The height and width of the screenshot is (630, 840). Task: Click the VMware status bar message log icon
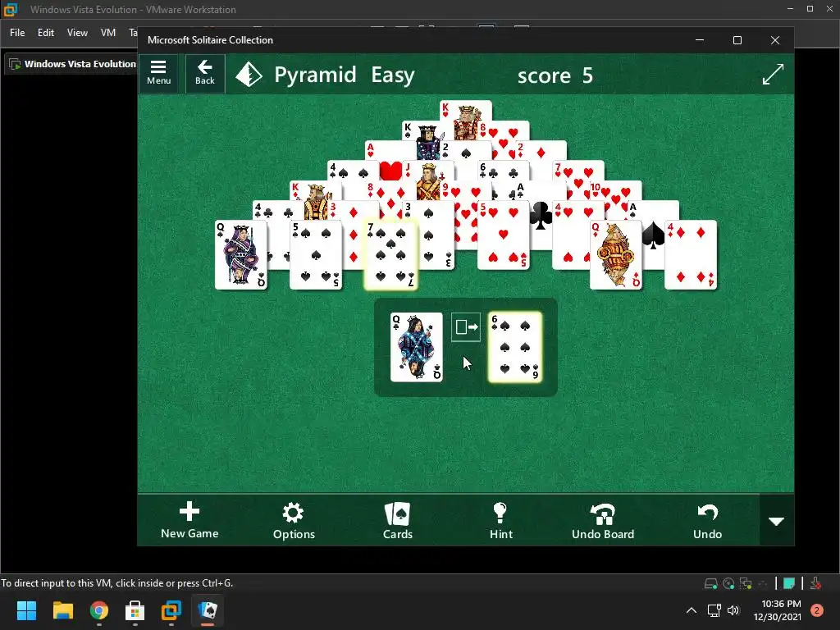coord(788,583)
